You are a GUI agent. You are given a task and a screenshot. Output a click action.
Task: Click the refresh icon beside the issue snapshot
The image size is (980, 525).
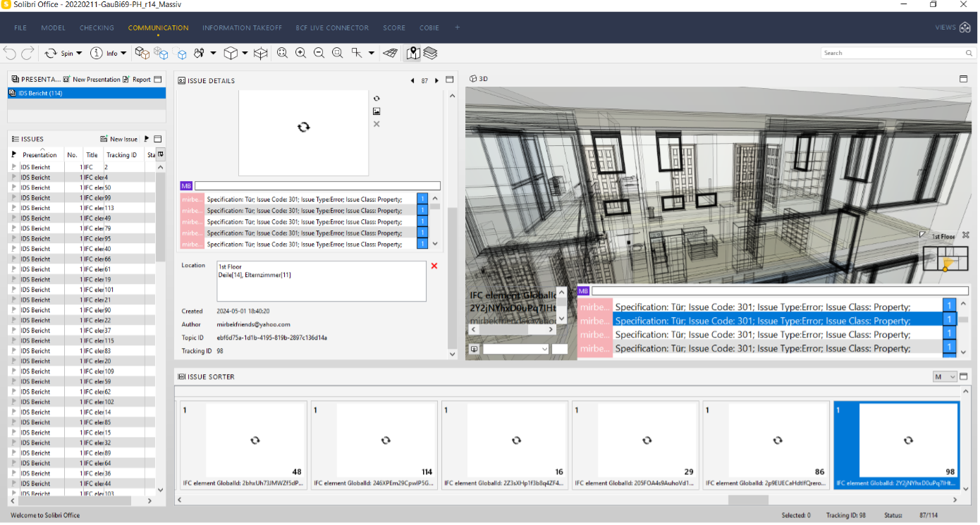click(x=376, y=99)
